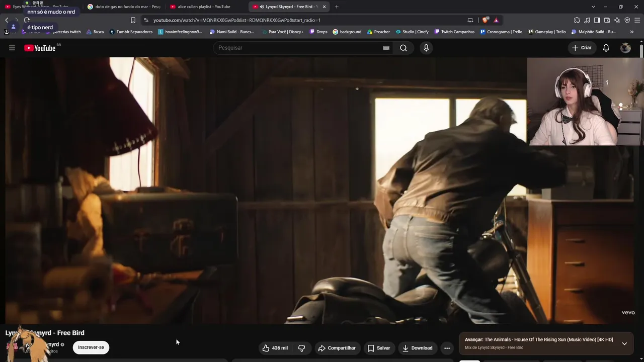The image size is (644, 362).
Task: Open the Brave Rewards triangle icon
Action: [x=496, y=20]
